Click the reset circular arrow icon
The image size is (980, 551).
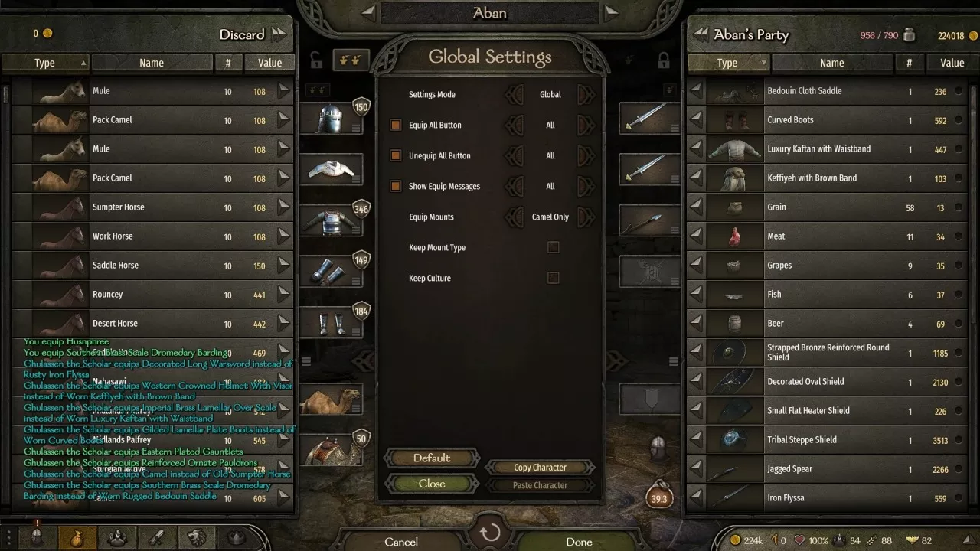(x=490, y=533)
